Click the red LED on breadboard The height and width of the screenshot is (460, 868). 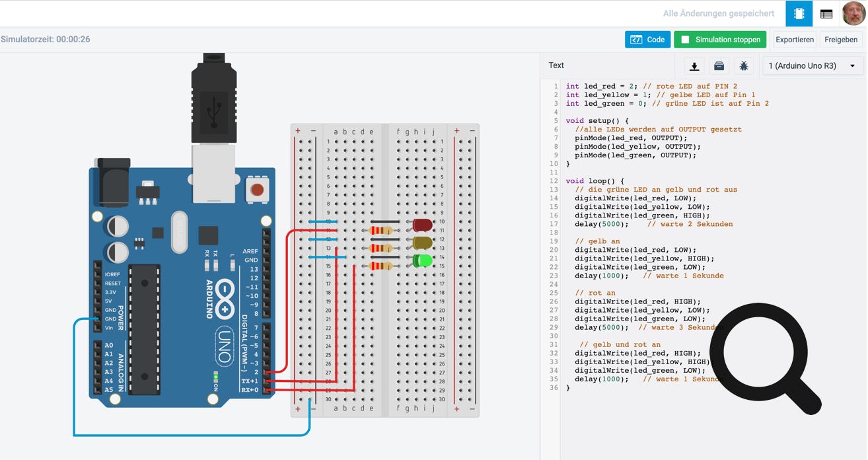[422, 225]
